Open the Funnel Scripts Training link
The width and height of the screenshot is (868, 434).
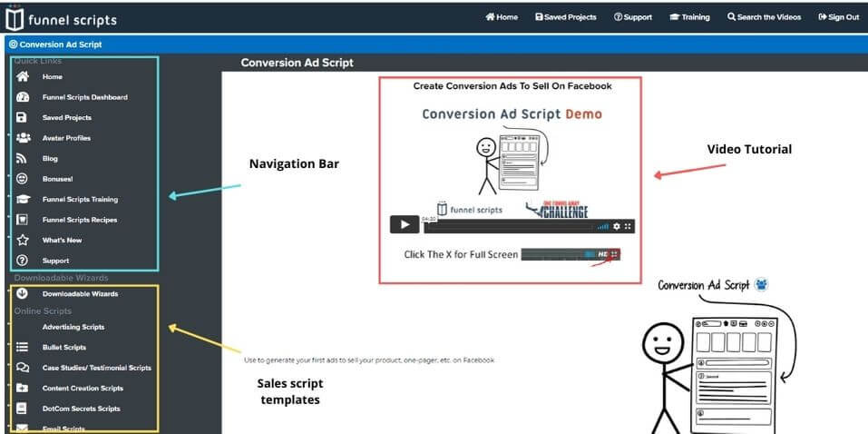point(80,199)
